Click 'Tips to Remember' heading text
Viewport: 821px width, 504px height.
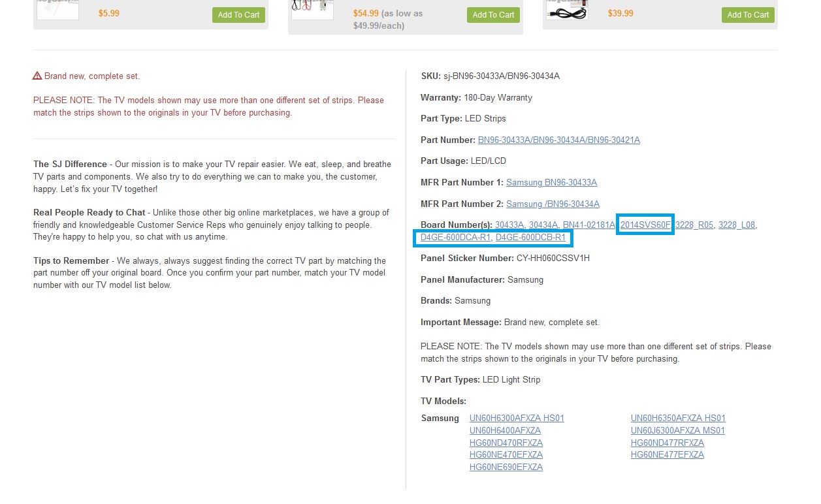click(72, 261)
